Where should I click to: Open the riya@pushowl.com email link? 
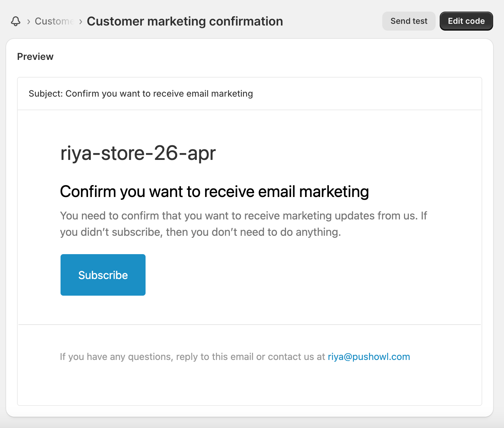369,357
